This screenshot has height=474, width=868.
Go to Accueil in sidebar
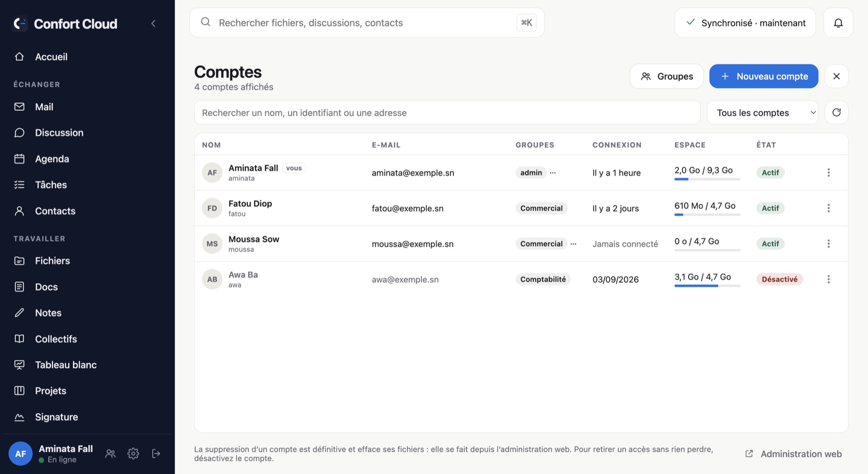pos(87,57)
